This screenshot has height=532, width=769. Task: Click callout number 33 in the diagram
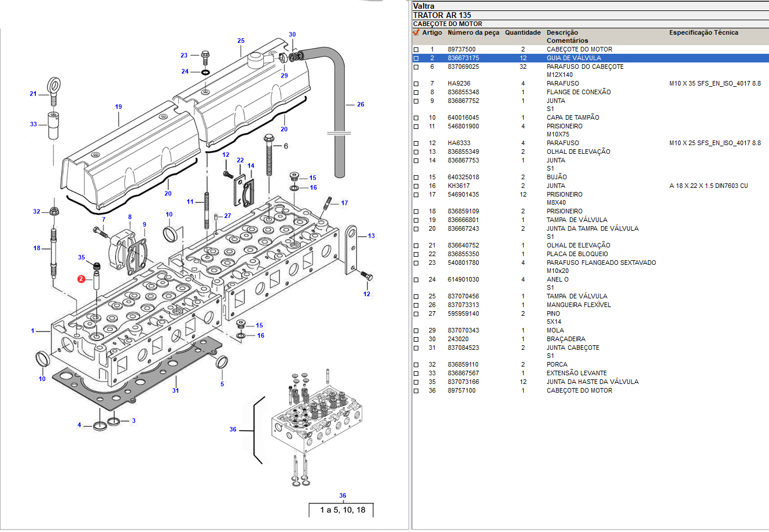[x=34, y=124]
